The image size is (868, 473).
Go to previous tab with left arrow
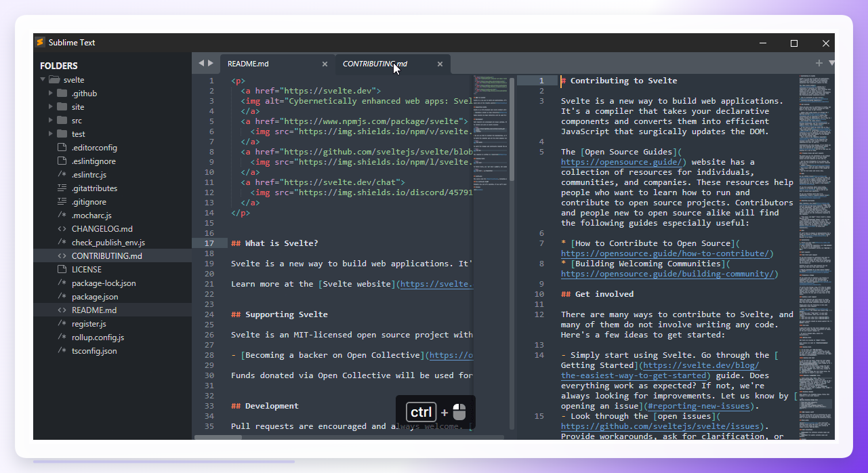(x=201, y=63)
